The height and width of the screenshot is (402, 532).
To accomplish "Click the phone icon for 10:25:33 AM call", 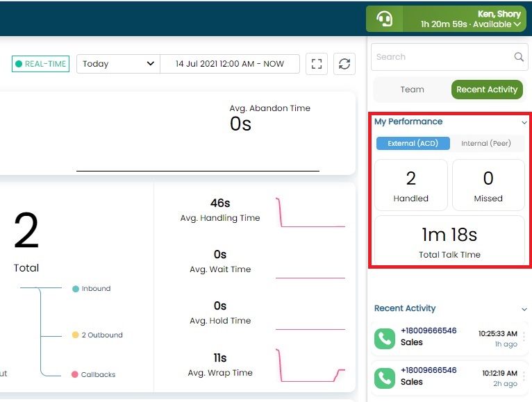I will point(385,339).
